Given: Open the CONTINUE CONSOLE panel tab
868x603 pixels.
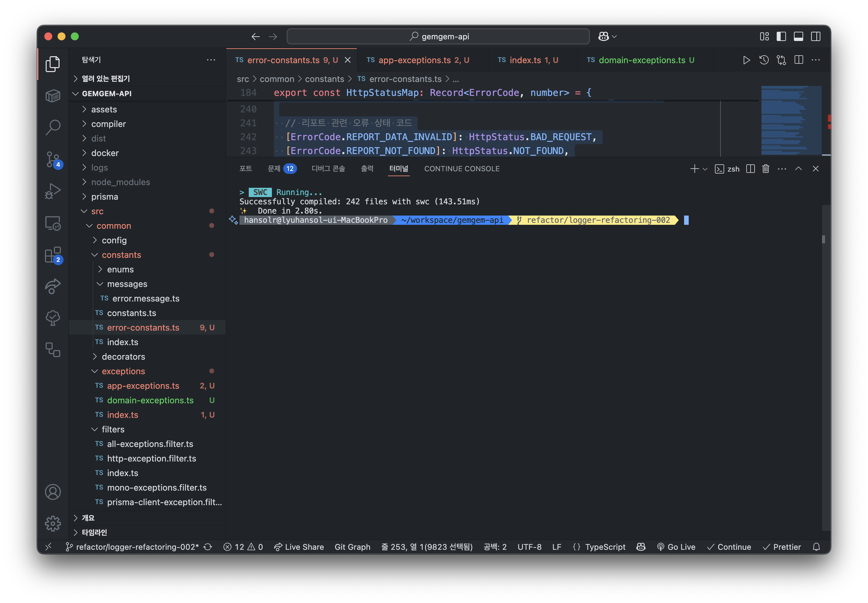Looking at the screenshot, I should (461, 169).
